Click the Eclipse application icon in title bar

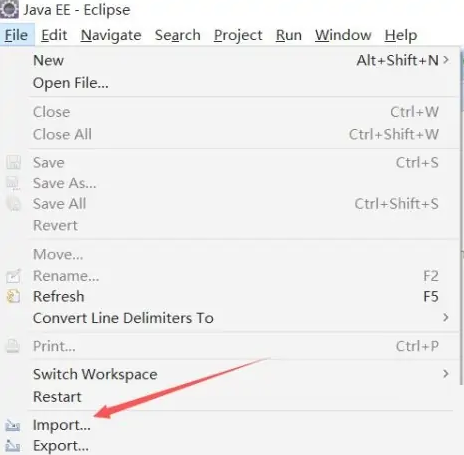[x=9, y=9]
